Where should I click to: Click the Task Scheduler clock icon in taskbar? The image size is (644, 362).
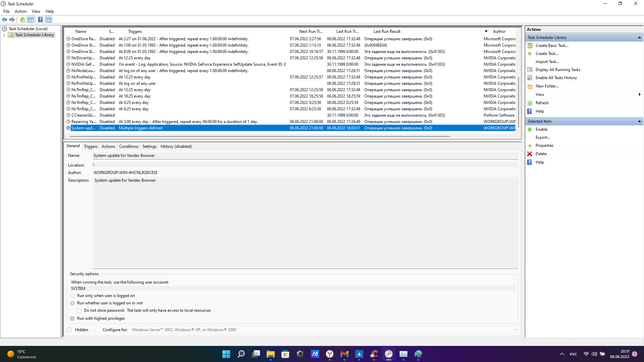coord(389,354)
